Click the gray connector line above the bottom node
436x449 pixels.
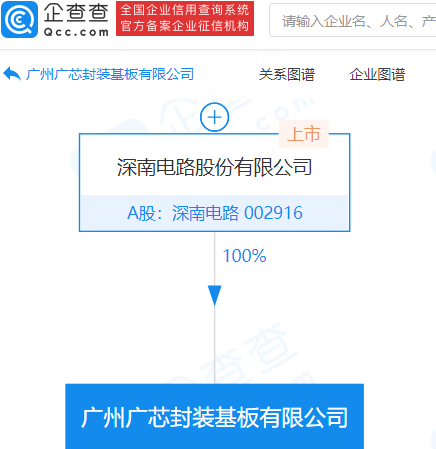point(215,345)
